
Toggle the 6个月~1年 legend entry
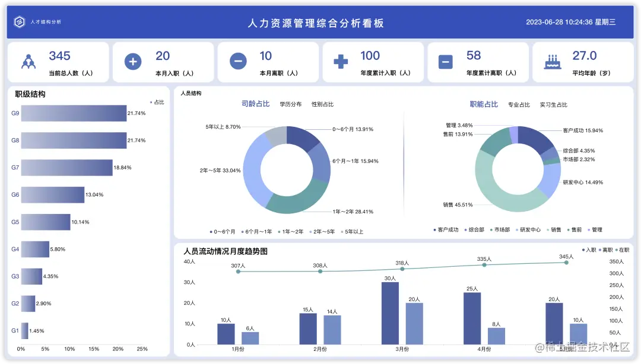pos(256,232)
